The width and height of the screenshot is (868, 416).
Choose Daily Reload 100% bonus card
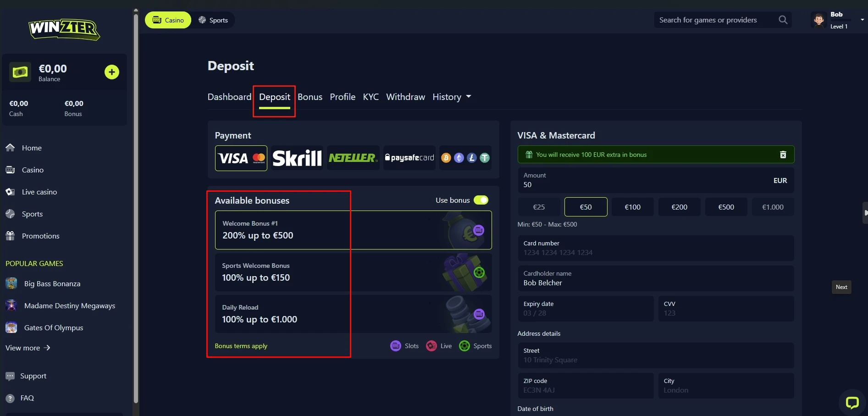click(353, 314)
